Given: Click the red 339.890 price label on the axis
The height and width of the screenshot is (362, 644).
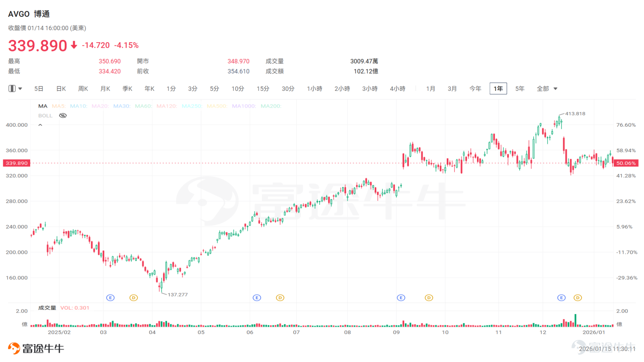Looking at the screenshot, I should click(x=17, y=163).
